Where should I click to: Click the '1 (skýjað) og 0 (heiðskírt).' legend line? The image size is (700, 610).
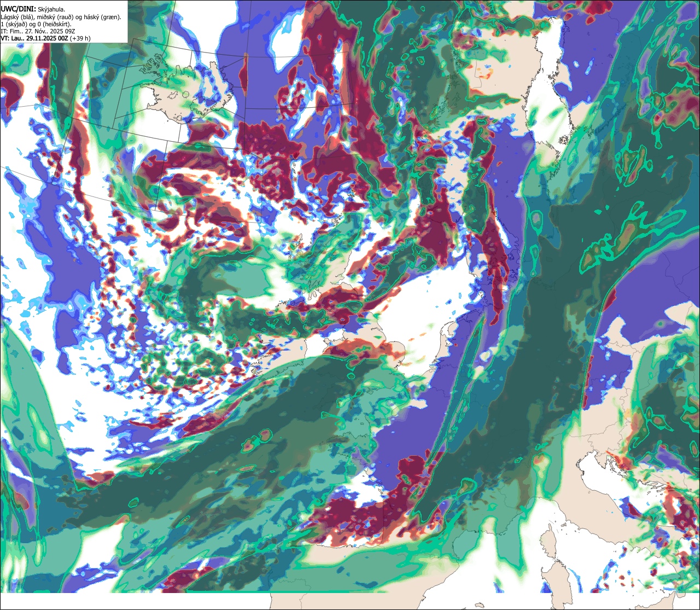pyautogui.click(x=36, y=24)
